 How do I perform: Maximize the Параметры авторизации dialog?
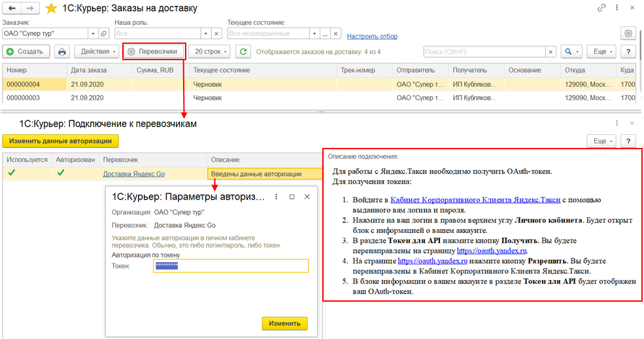coord(292,197)
